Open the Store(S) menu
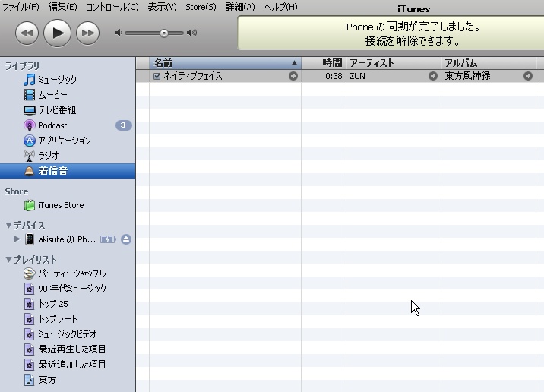This screenshot has height=392, width=544. pos(201,7)
